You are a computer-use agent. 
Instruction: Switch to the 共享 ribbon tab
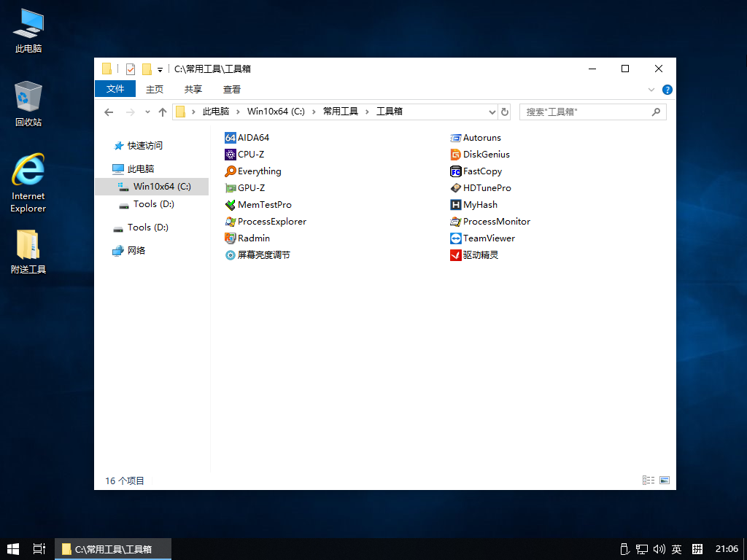click(193, 89)
